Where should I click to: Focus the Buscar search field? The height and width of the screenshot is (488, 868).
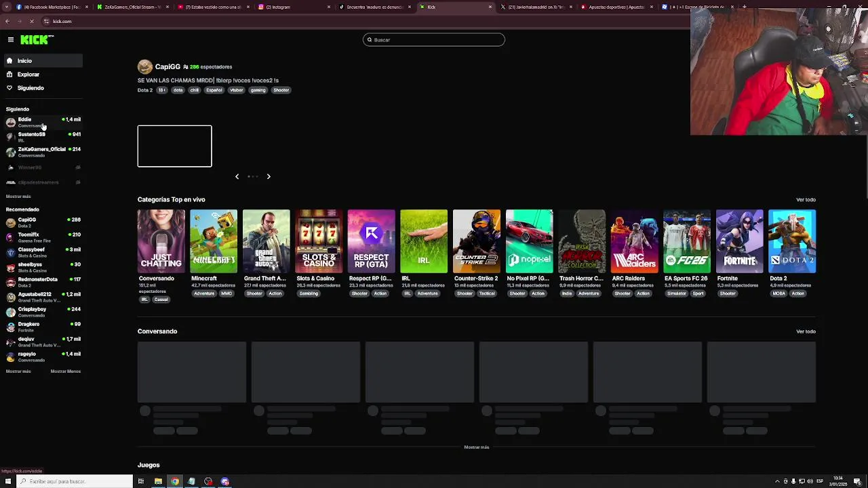pos(434,40)
